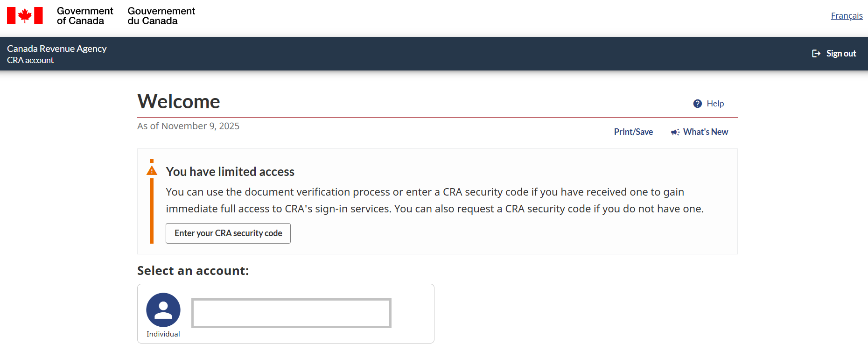
Task: Click CRA account subtitle in header
Action: pos(30,60)
